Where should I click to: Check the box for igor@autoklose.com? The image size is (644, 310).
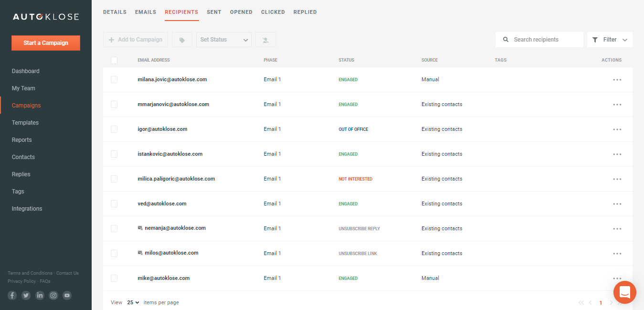[x=114, y=129]
